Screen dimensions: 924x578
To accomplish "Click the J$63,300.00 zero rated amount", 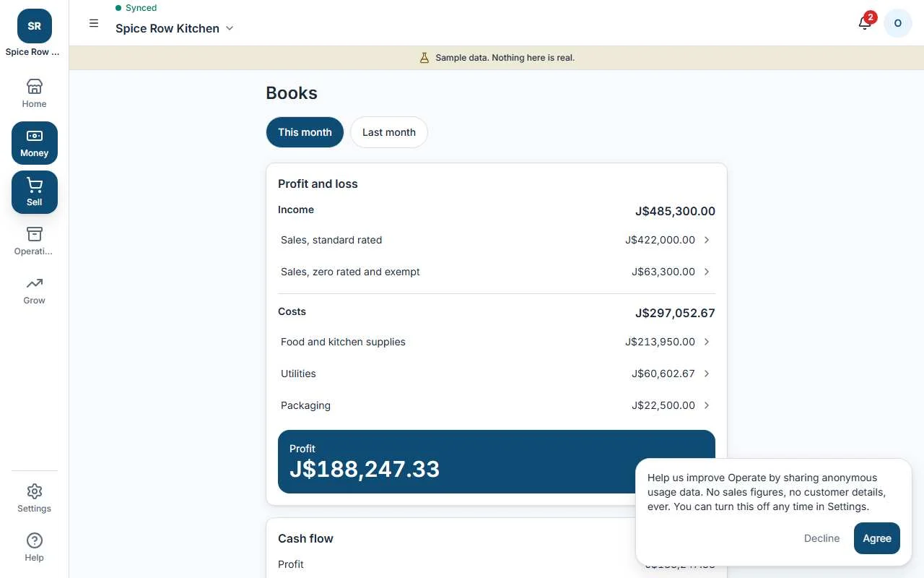I will [x=663, y=272].
